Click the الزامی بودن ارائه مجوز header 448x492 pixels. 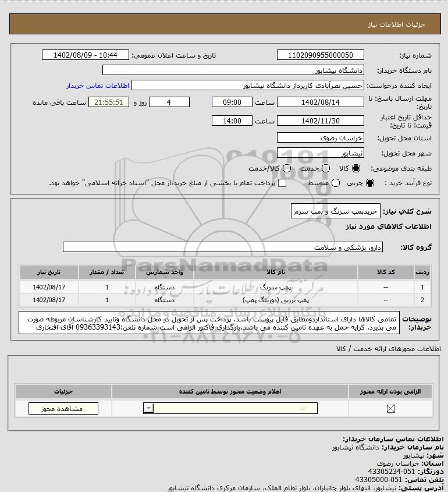(x=390, y=391)
